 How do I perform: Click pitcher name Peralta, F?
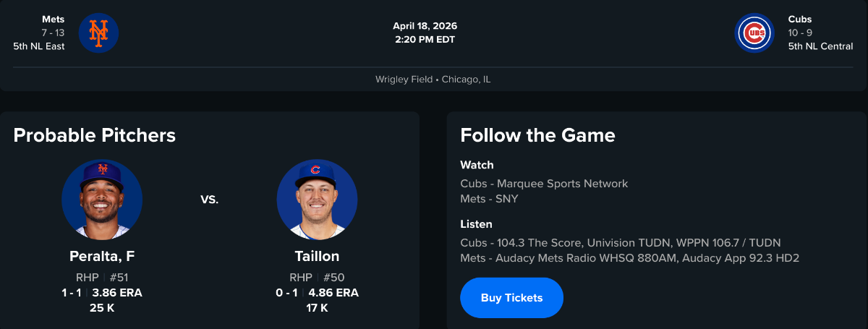(102, 256)
